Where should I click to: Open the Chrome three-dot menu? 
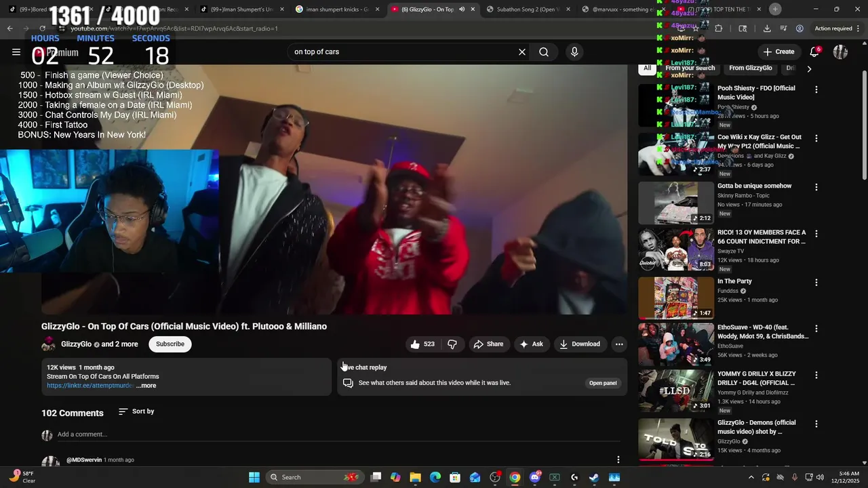[x=859, y=28]
